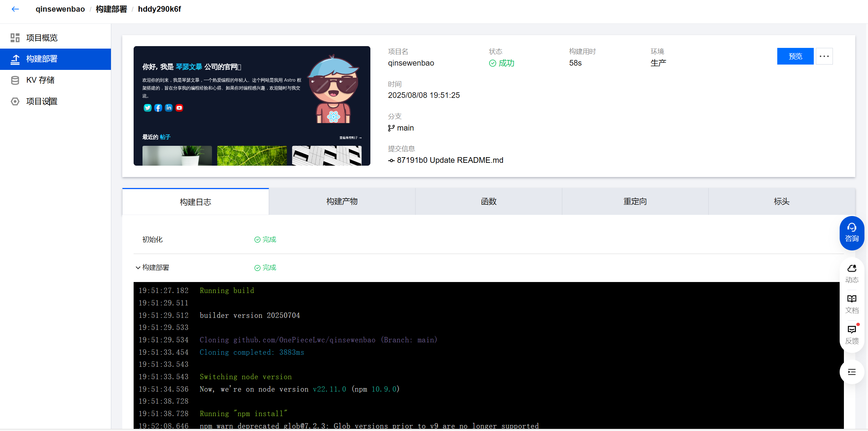
Task: Click the site preview thumbnail
Action: tap(252, 105)
